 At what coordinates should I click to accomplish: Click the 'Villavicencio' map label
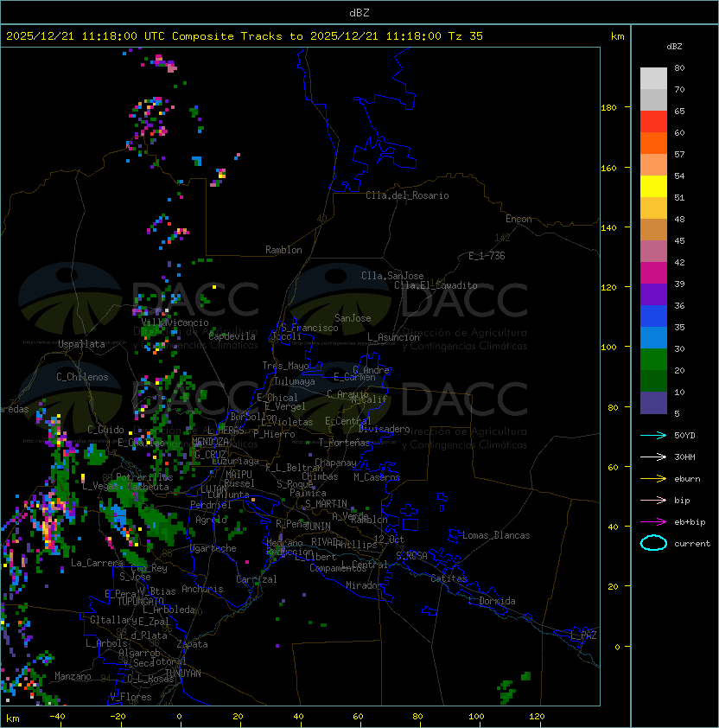pyautogui.click(x=175, y=322)
